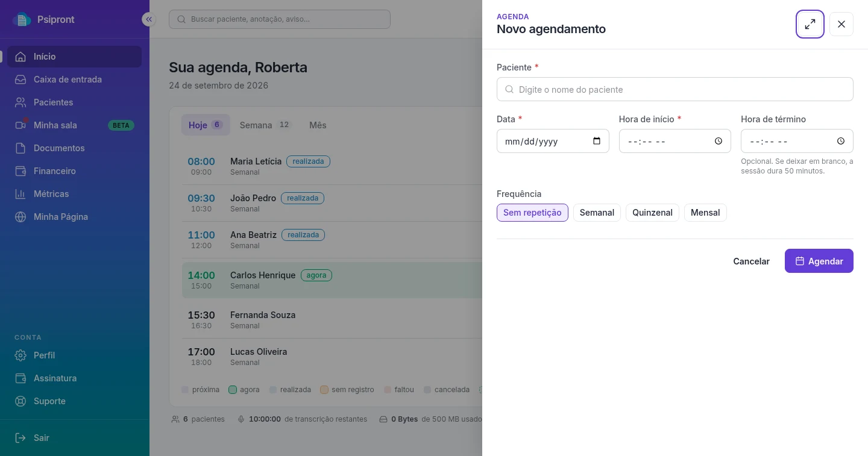Select the Semanal frequency option

point(597,213)
